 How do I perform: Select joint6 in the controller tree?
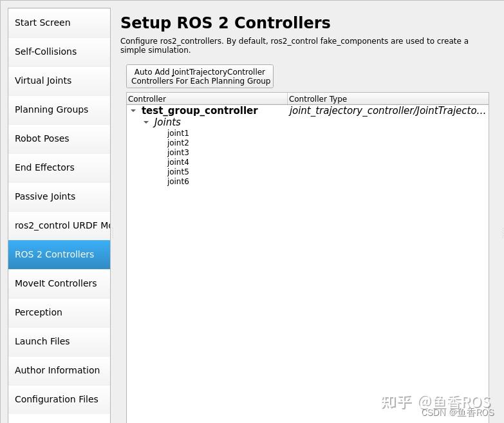178,182
